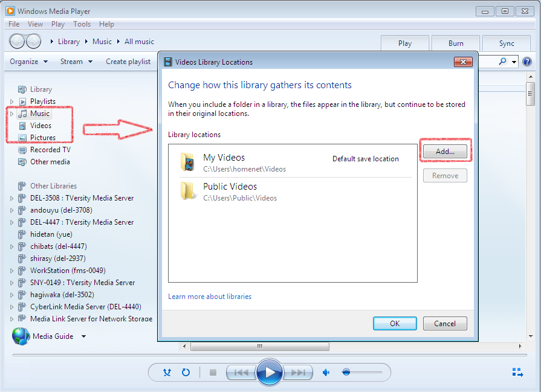Click All music in the breadcrumb path
Image resolution: width=541 pixels, height=392 pixels.
coord(139,42)
